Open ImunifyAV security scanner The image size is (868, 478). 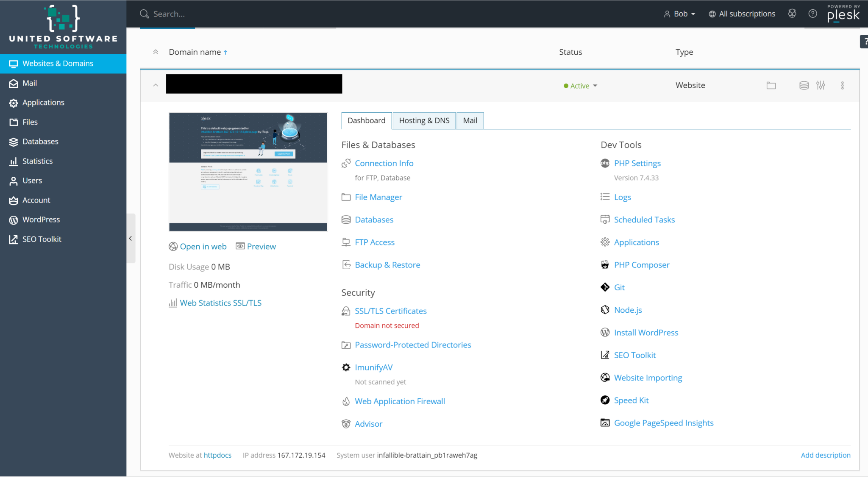click(373, 367)
